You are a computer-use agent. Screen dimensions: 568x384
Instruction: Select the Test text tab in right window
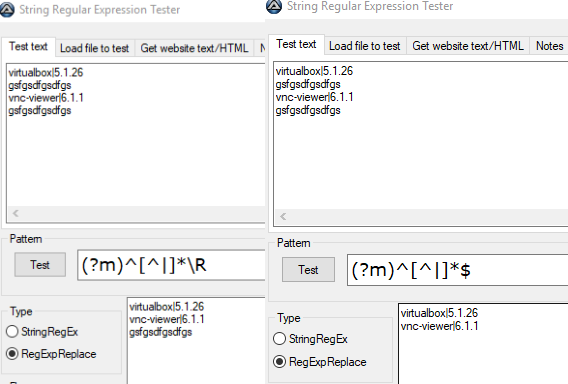296,44
